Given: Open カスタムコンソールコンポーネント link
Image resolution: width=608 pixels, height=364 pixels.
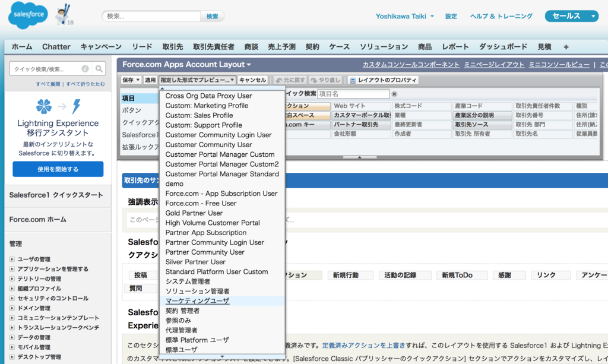Looking at the screenshot, I should (x=411, y=65).
